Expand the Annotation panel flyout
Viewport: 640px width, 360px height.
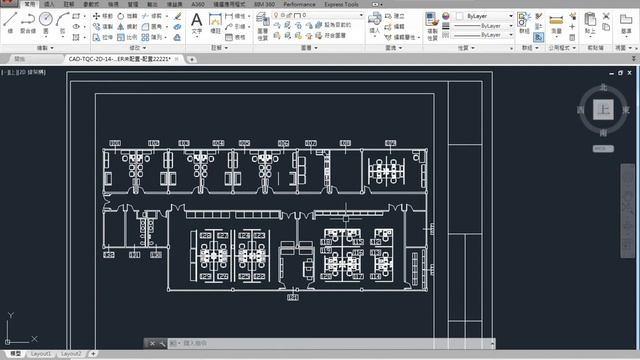click(219, 48)
